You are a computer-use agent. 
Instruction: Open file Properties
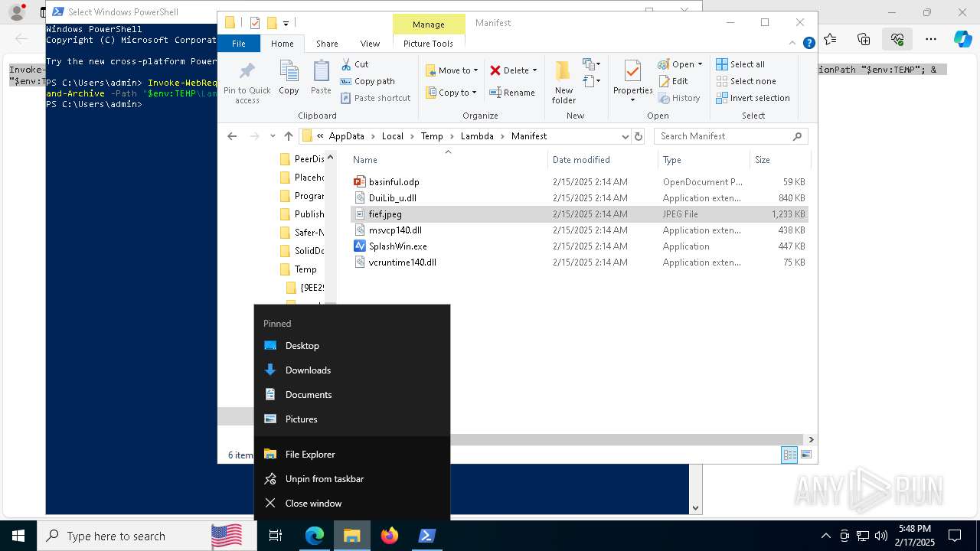[632, 82]
